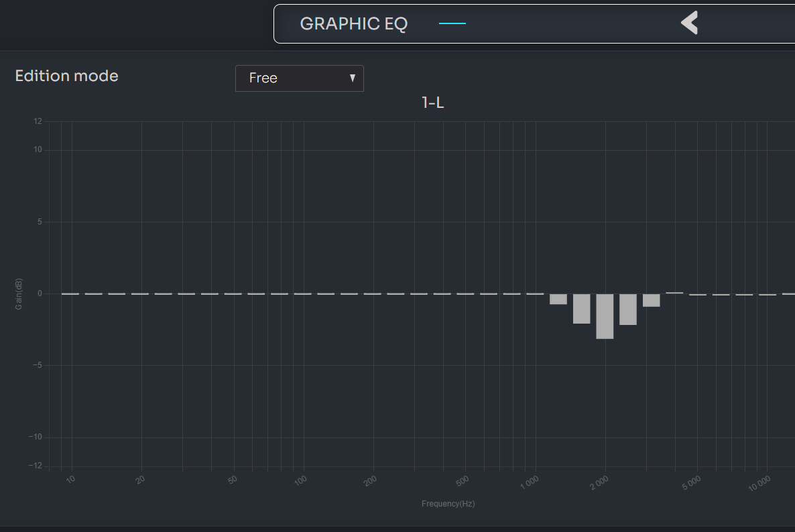The image size is (795, 532).
Task: Click the flat band marker at 500 Hz
Action: coord(465,293)
